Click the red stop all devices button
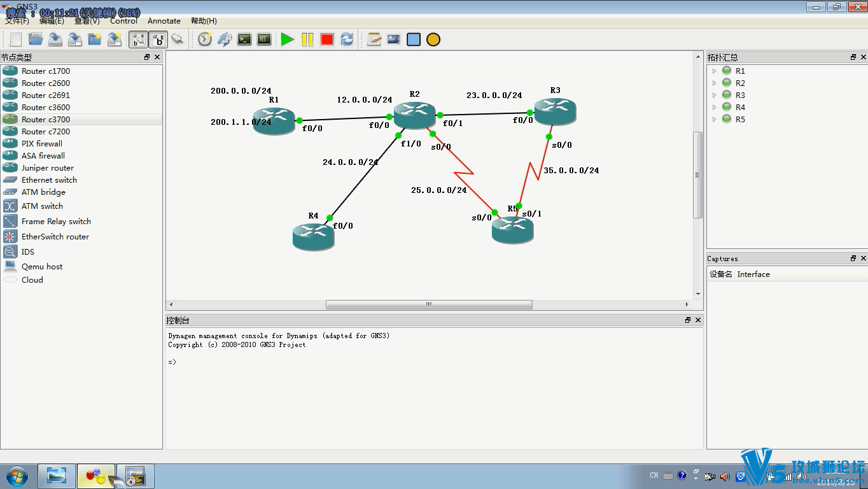This screenshot has width=868, height=489. pos(327,39)
